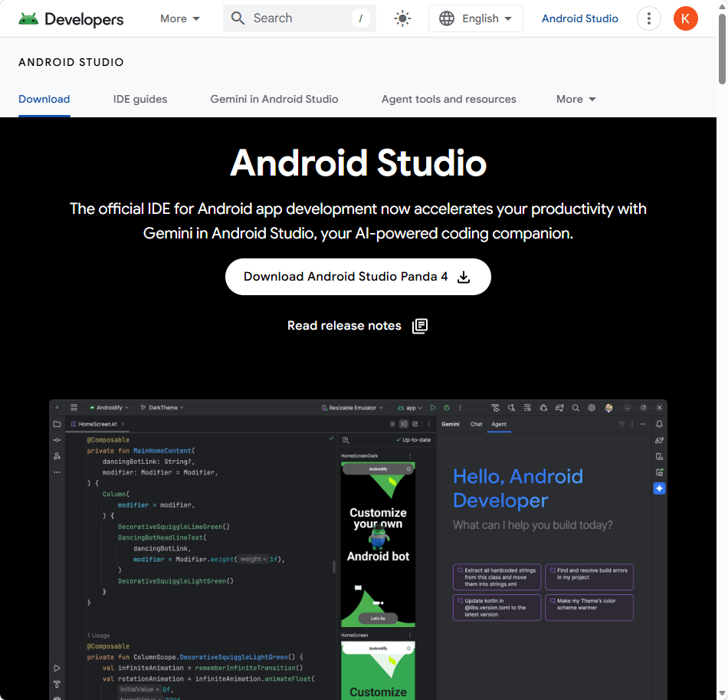The width and height of the screenshot is (728, 700).
Task: Click the HomeScreenDark preview thumbnail
Action: (x=378, y=544)
